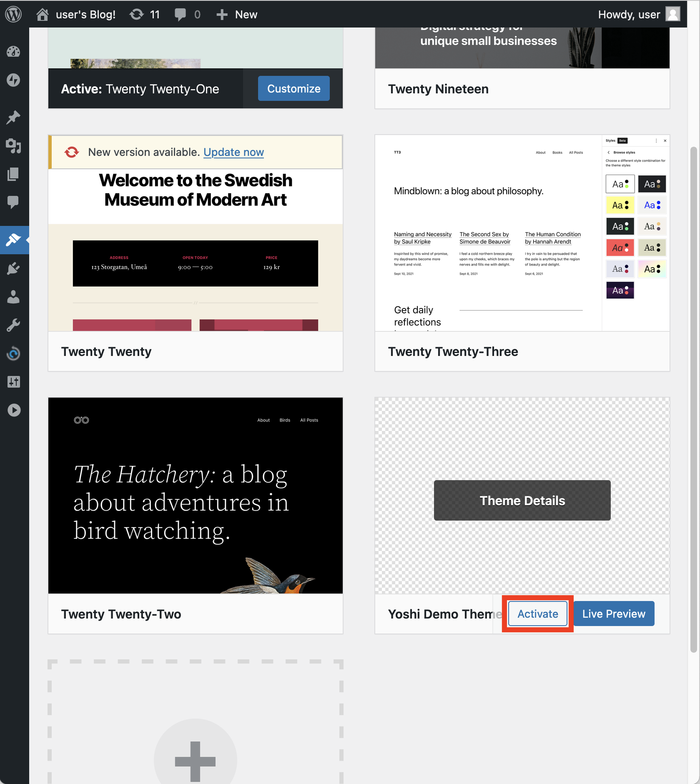Click the Twenty Twenty-Three theme name

tap(453, 351)
